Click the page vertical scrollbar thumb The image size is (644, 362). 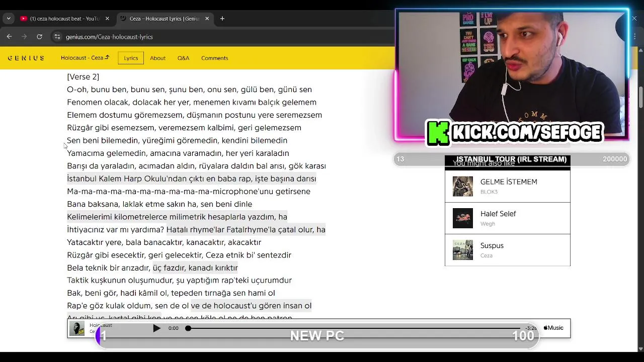[640, 97]
